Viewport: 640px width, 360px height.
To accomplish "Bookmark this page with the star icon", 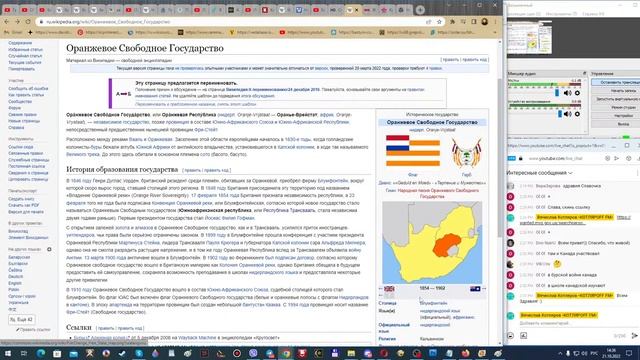I will [x=439, y=22].
